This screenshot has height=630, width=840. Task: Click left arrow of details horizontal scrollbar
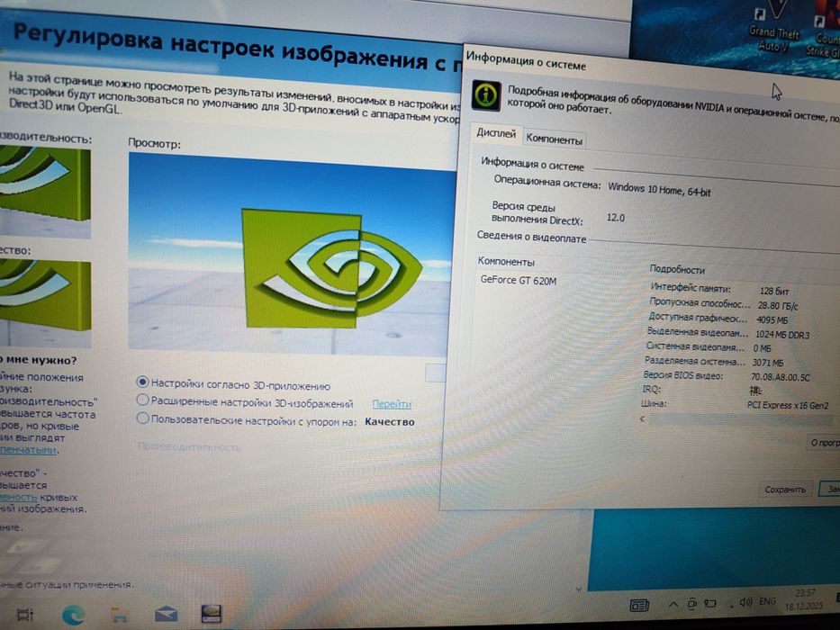point(642,418)
